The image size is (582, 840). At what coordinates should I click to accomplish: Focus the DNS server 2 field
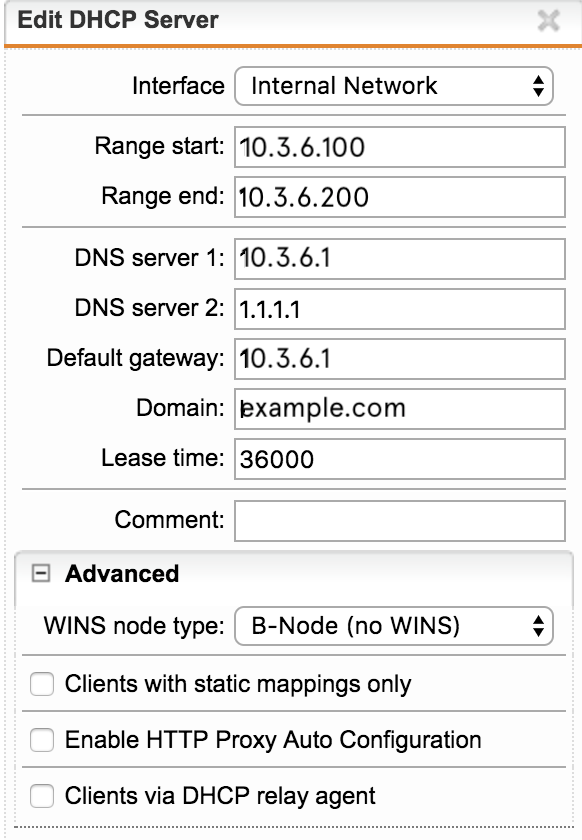click(x=400, y=309)
